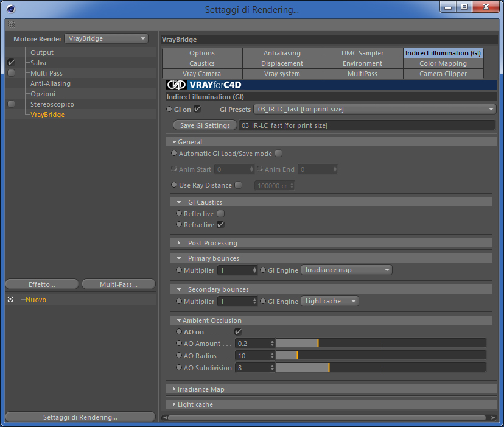
Task: Click the Secondary bounces Multiplier keyframe dot
Action: click(179, 301)
